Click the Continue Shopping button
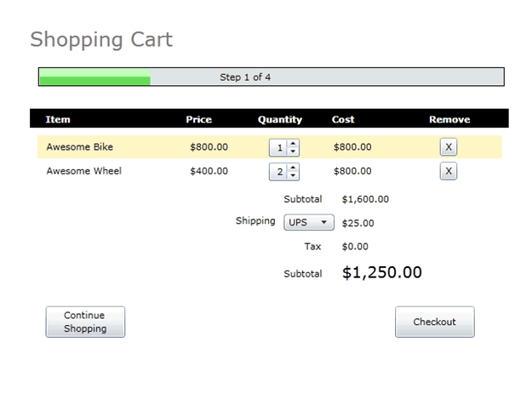The height and width of the screenshot is (399, 532). (x=85, y=322)
